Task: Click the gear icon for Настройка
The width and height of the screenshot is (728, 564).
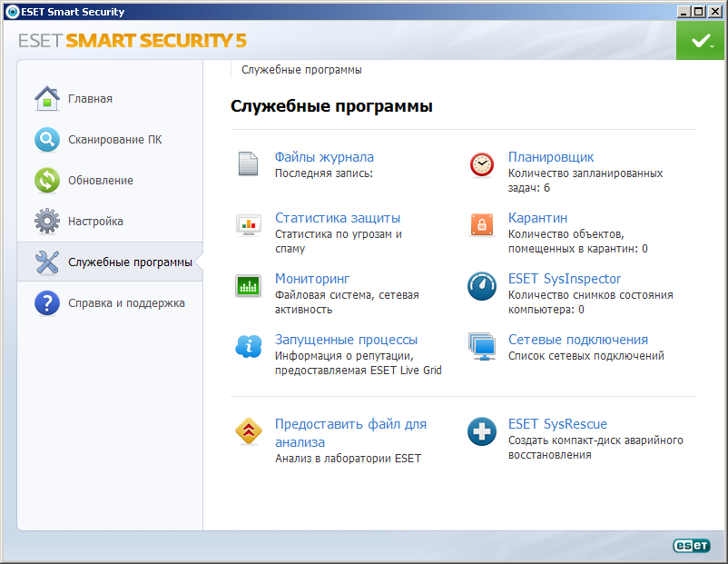Action: [x=47, y=221]
